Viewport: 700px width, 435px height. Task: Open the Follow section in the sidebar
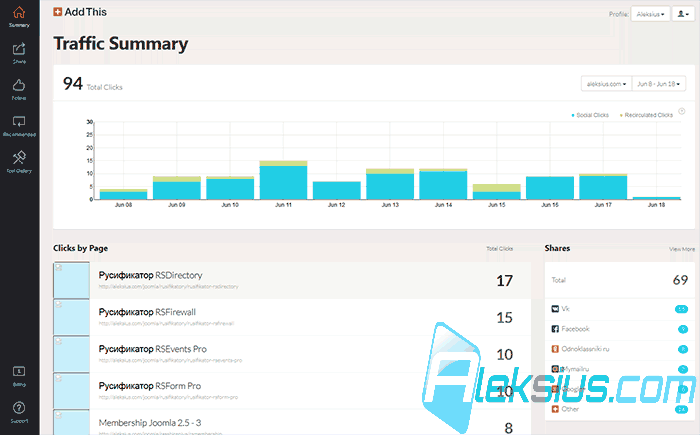[19, 90]
